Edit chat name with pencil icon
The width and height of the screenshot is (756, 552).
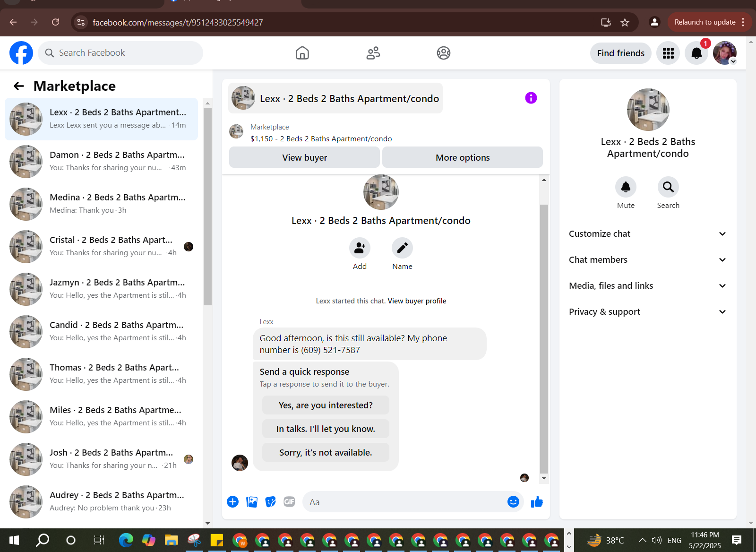click(402, 248)
